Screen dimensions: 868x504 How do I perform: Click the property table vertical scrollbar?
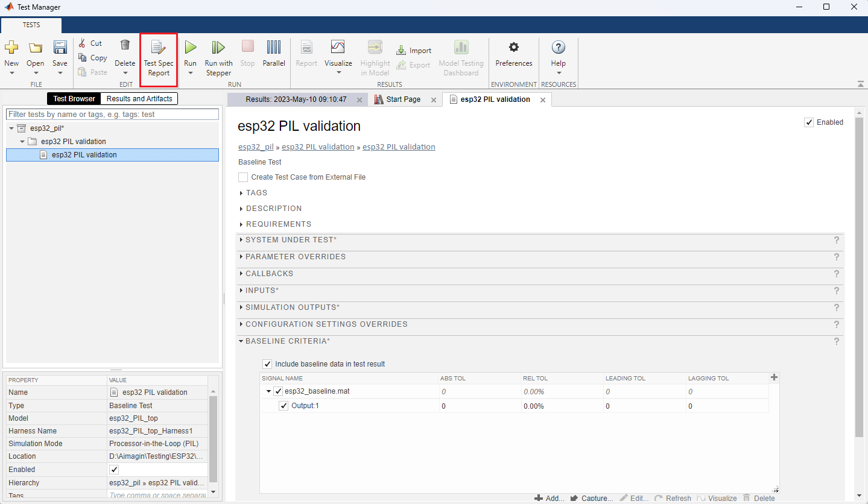point(213,439)
